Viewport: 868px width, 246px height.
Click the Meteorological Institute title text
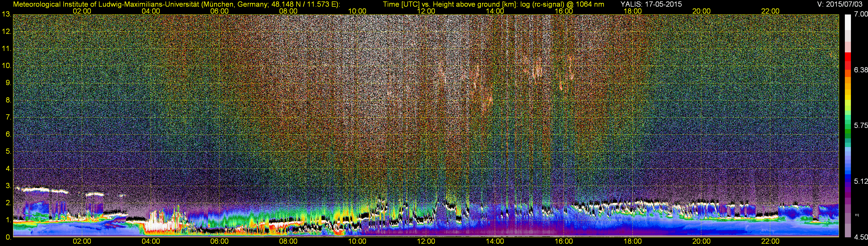176,4
